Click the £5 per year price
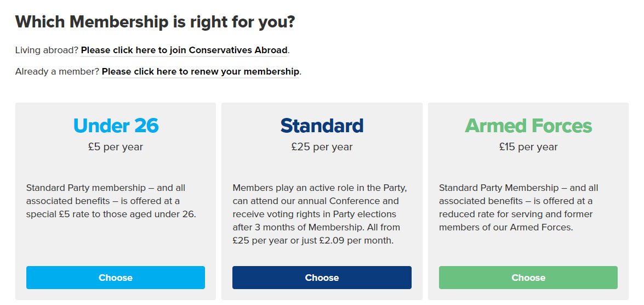 116,147
